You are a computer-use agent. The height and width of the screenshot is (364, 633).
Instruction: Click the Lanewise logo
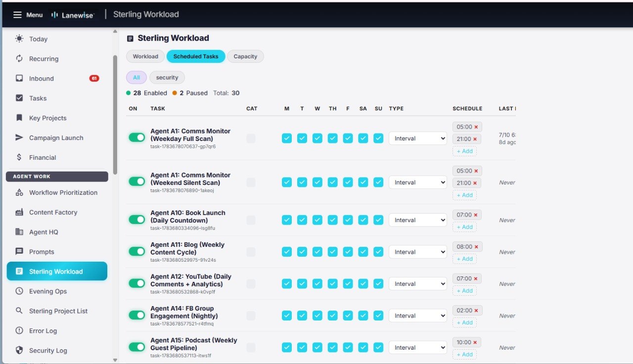pyautogui.click(x=73, y=15)
